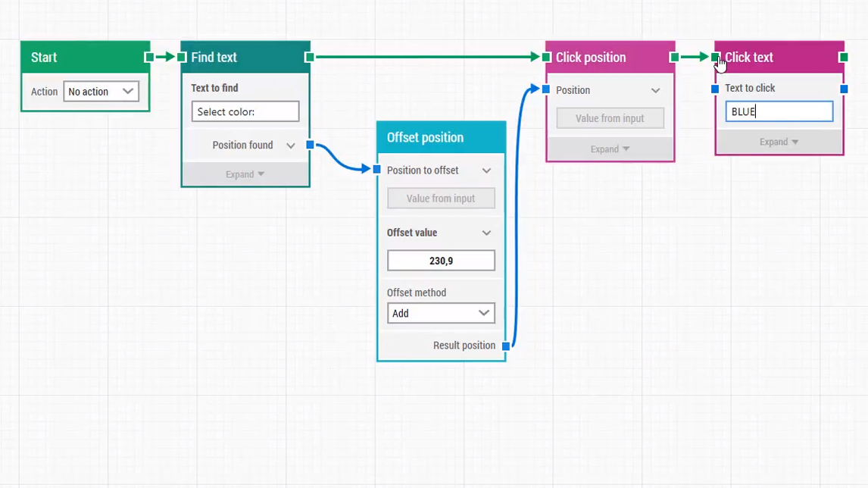This screenshot has width=868, height=488.
Task: Click Value from input under Position to offset
Action: pyautogui.click(x=441, y=198)
